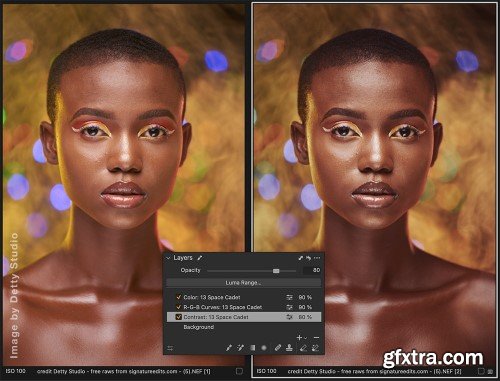
Task: Add a new layer with plus icon
Action: click(299, 338)
